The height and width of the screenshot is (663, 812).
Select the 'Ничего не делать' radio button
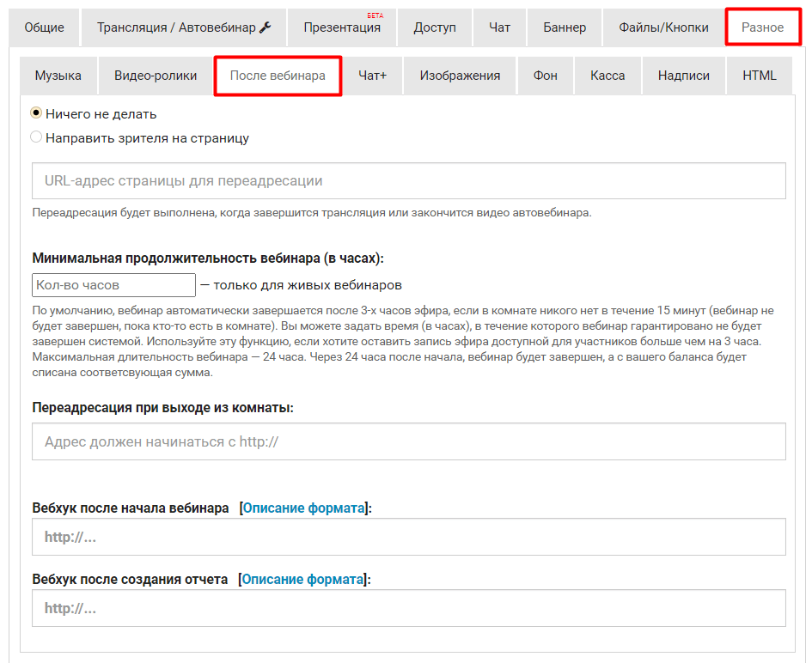36,113
